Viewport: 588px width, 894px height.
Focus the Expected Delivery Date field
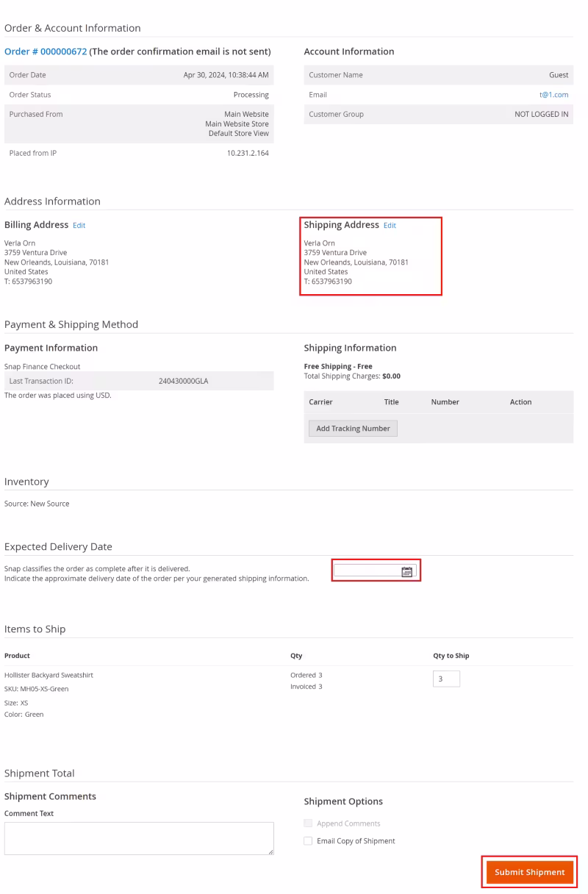(367, 571)
